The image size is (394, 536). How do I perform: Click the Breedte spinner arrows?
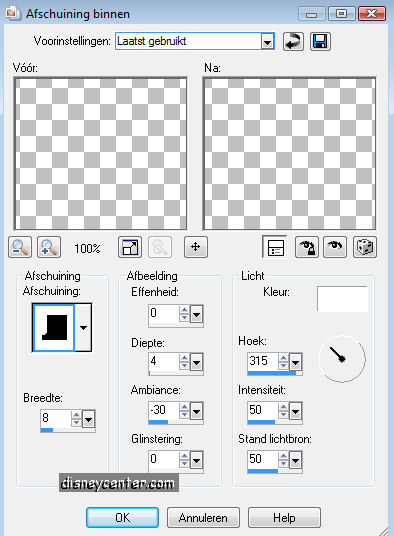coord(77,419)
